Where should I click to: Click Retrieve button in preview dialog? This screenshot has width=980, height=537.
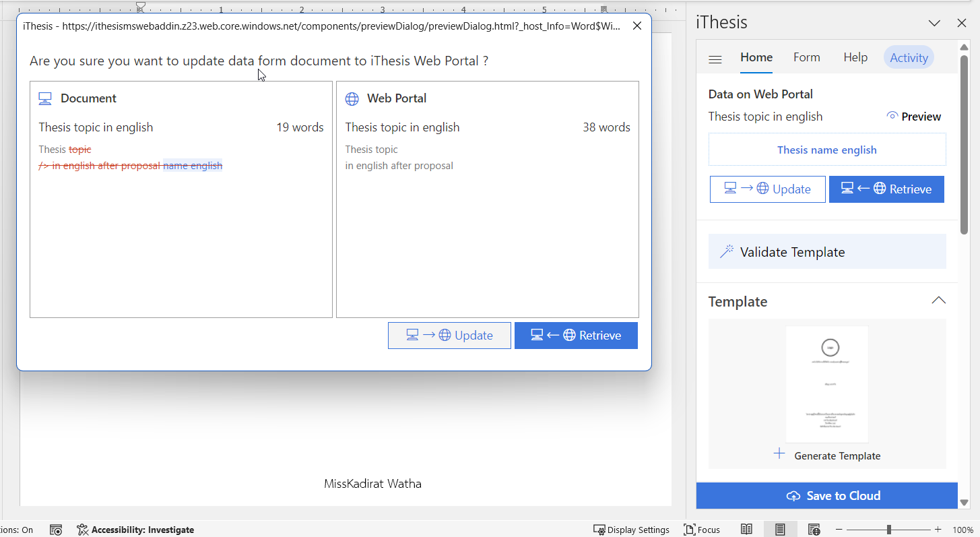pyautogui.click(x=576, y=336)
